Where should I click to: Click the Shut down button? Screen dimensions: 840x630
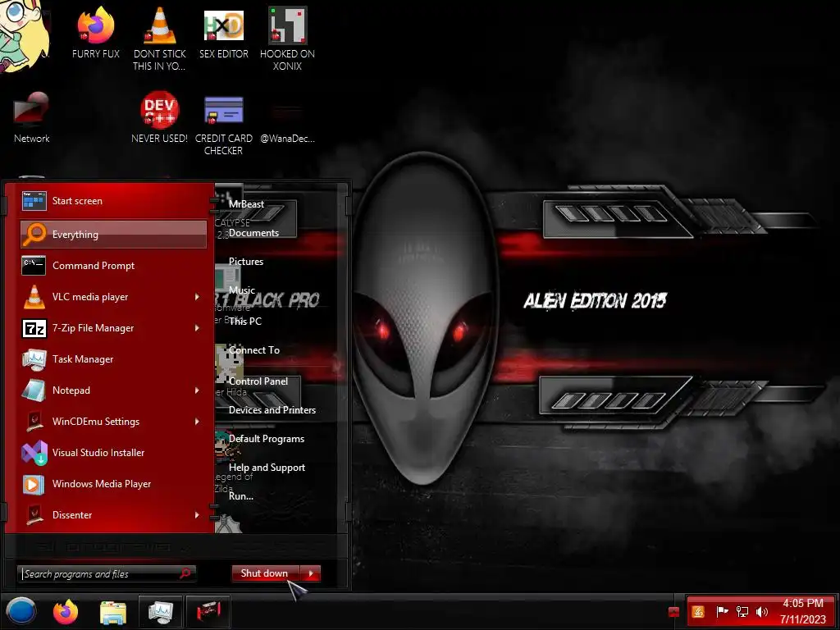point(266,573)
